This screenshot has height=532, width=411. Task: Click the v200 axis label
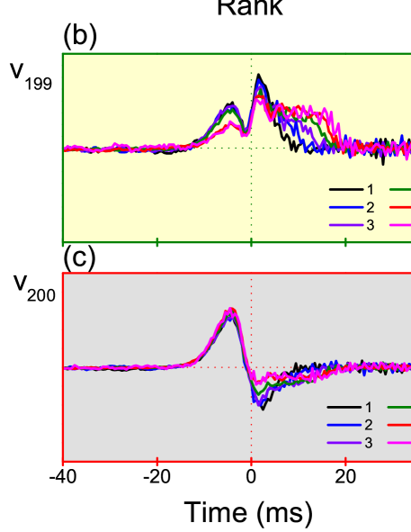(34, 288)
